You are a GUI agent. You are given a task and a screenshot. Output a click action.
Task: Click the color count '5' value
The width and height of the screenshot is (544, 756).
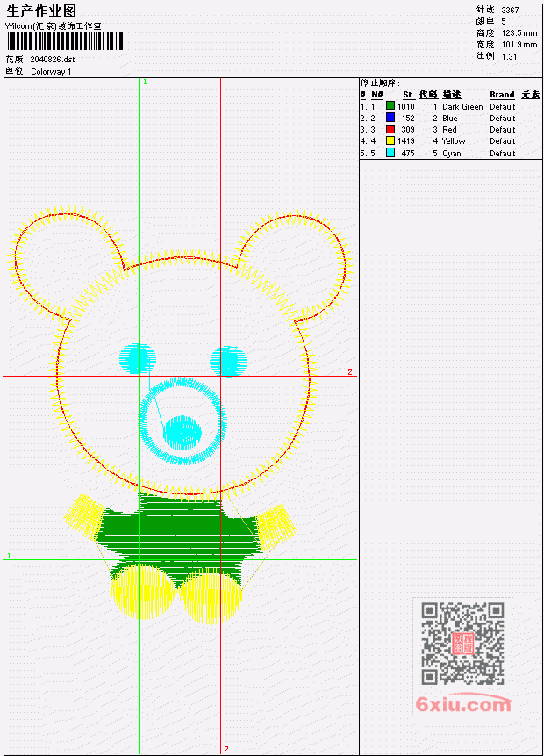pos(504,21)
